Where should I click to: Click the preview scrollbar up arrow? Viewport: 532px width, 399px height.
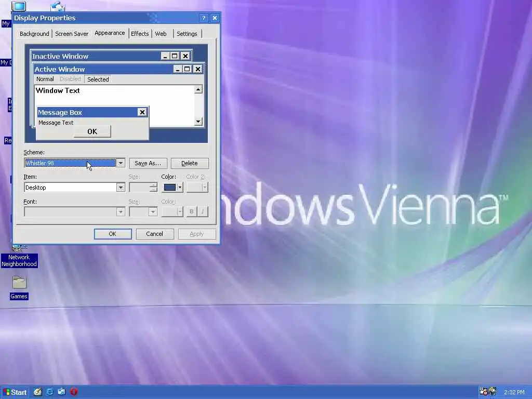pyautogui.click(x=198, y=89)
